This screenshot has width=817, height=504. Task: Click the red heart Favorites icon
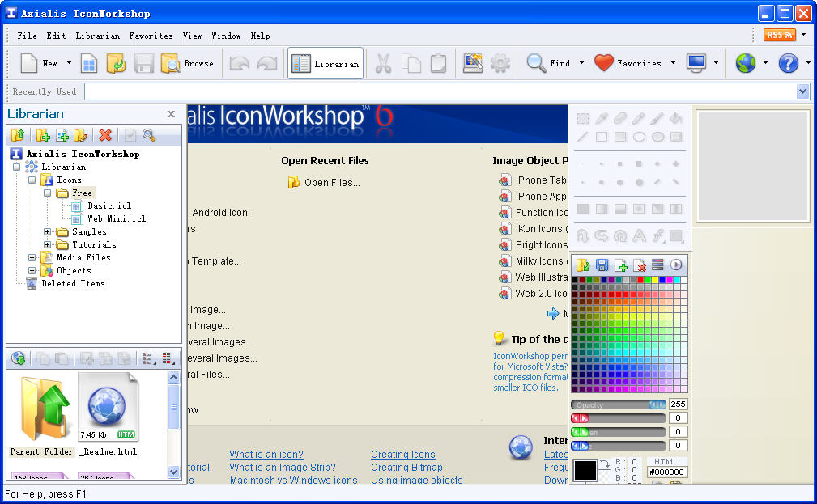point(604,63)
